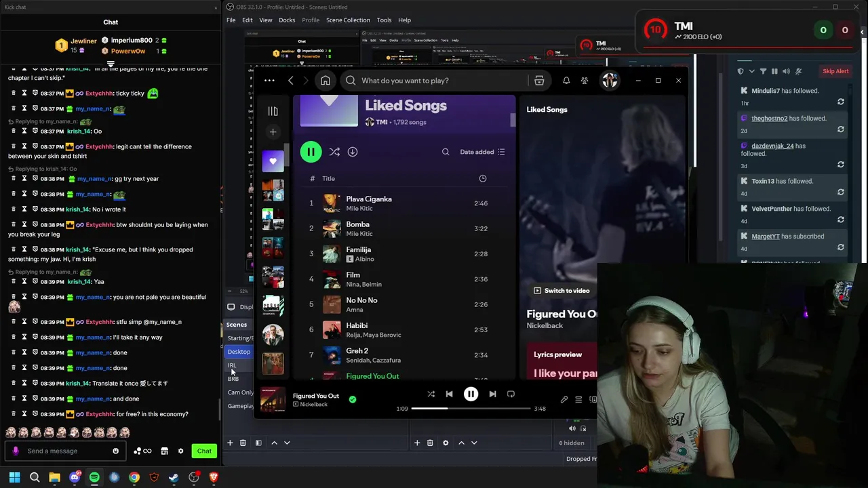
Task: Click the green pause button under Liked Songs
Action: click(311, 152)
